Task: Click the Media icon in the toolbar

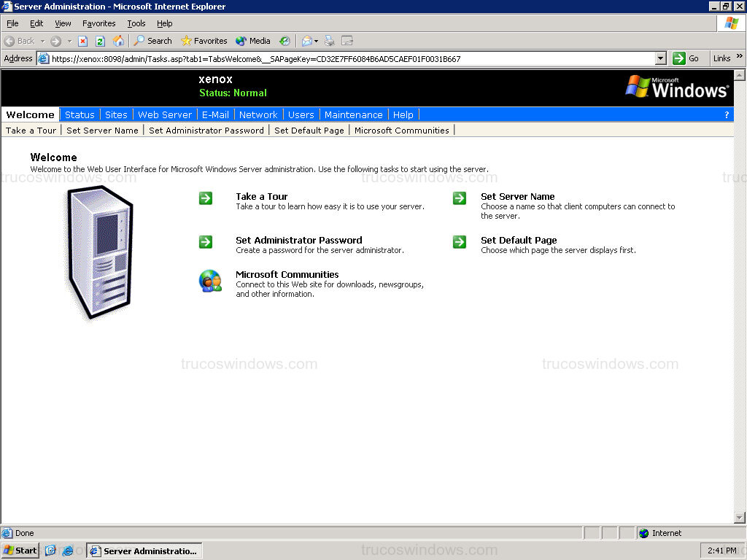Action: pos(252,40)
